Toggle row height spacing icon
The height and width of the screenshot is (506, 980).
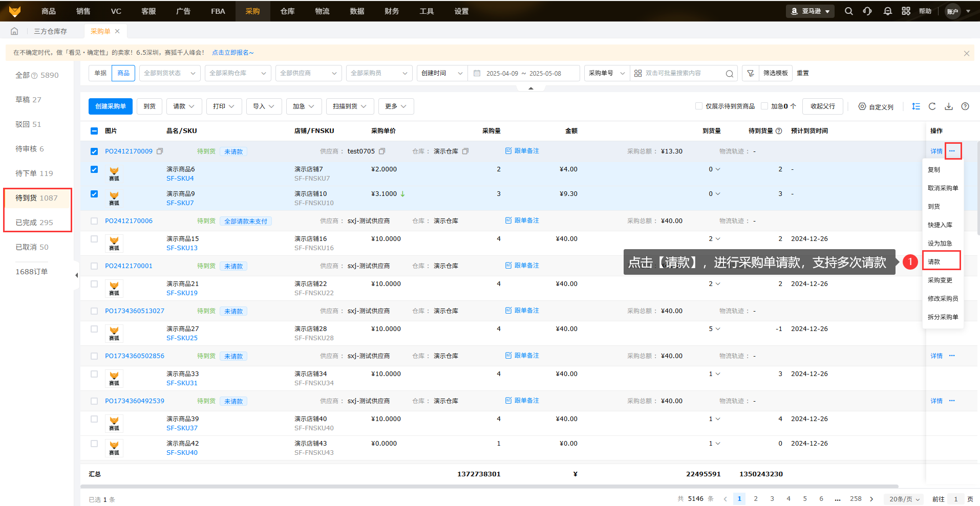point(916,106)
